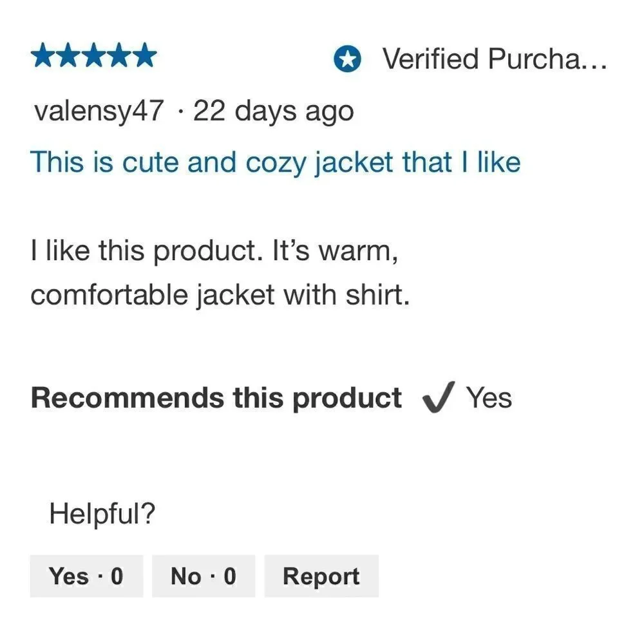This screenshot has width=644, height=644.
Task: Click the Verified Purchase badge icon
Action: [347, 60]
